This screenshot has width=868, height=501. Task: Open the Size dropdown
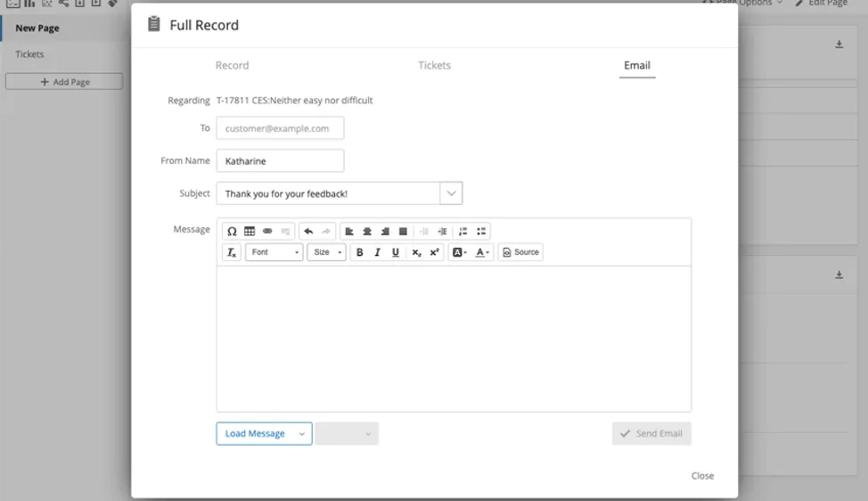click(326, 252)
